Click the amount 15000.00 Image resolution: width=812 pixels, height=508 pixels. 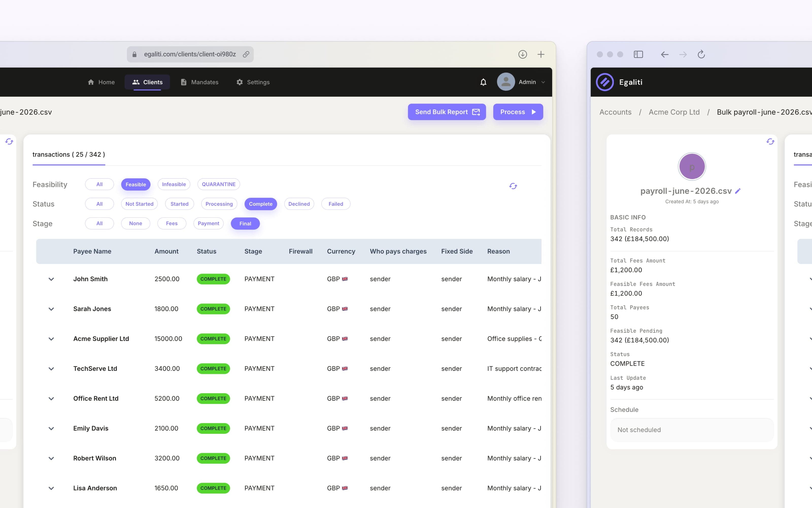168,339
